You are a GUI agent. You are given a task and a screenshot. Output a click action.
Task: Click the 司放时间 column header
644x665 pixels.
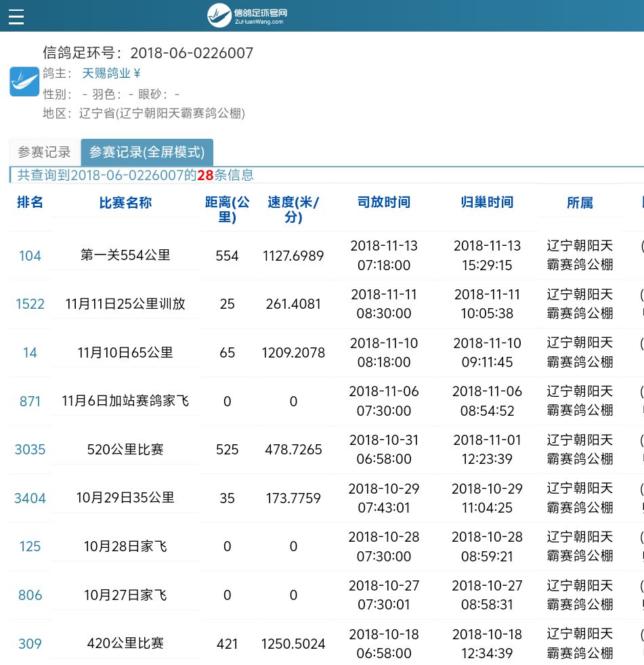(x=384, y=202)
